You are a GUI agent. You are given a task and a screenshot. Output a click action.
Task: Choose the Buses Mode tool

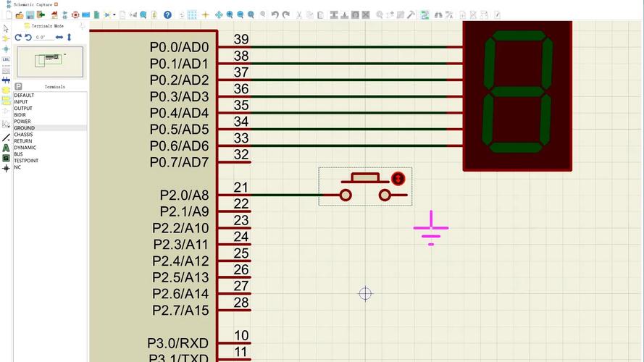6,80
